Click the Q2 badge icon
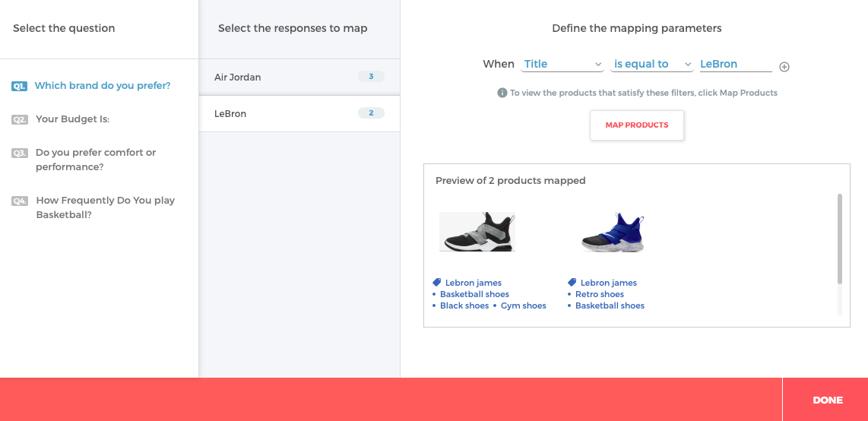Screen dimensions: 868x421 point(19,119)
